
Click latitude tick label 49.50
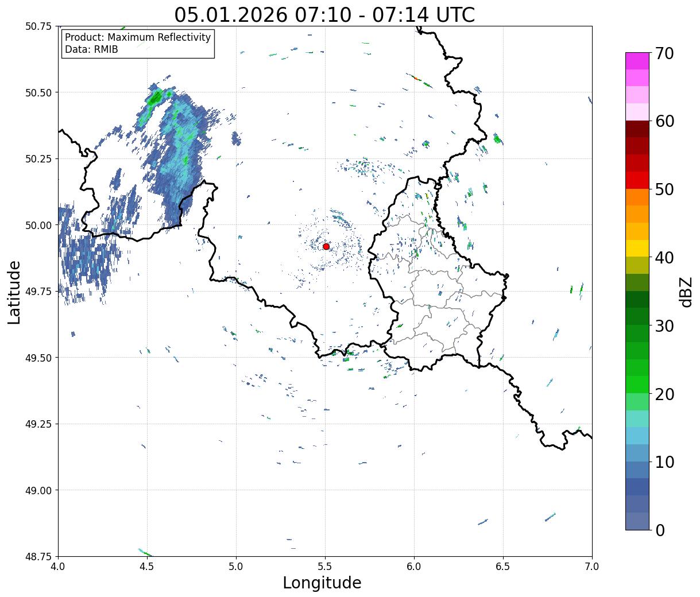pyautogui.click(x=38, y=358)
